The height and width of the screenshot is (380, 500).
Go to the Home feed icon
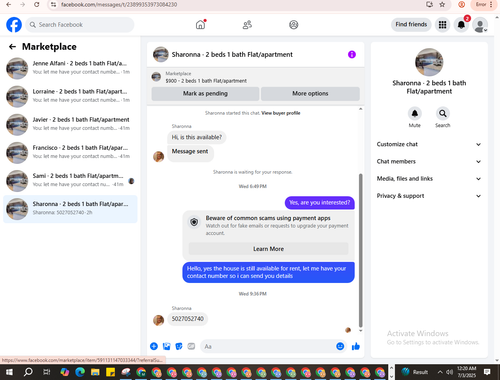(200, 25)
